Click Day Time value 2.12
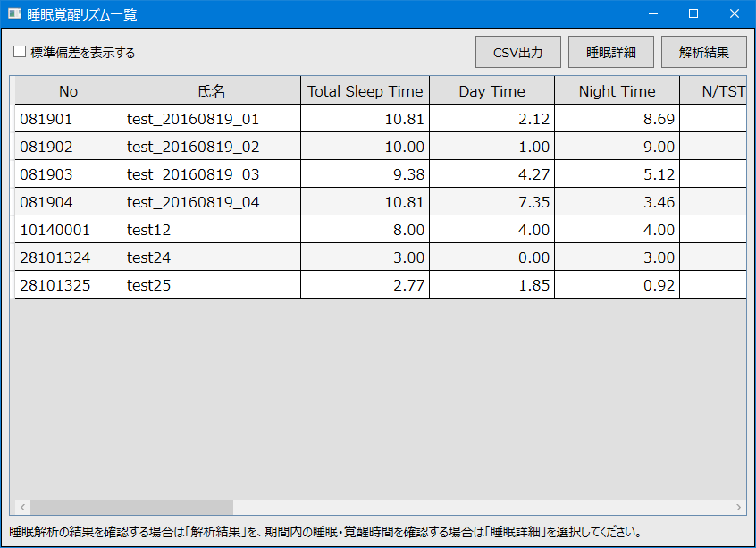 491,118
